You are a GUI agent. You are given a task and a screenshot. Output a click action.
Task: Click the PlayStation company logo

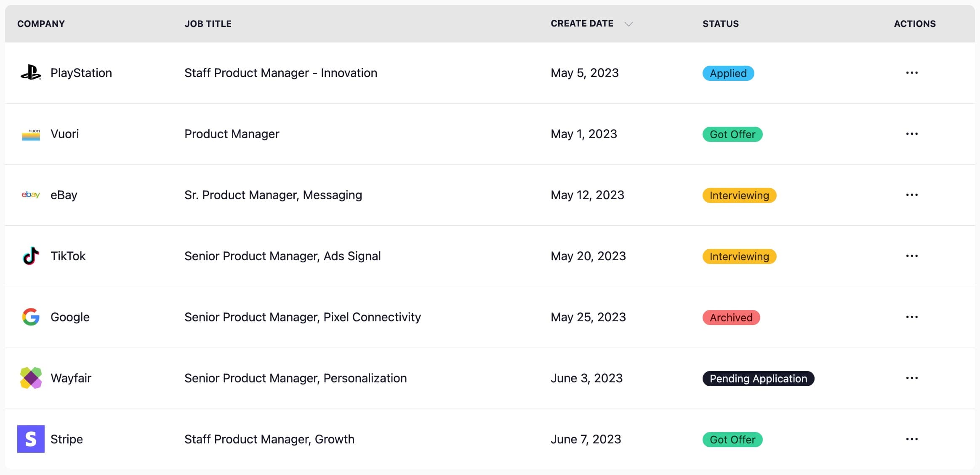click(x=30, y=72)
